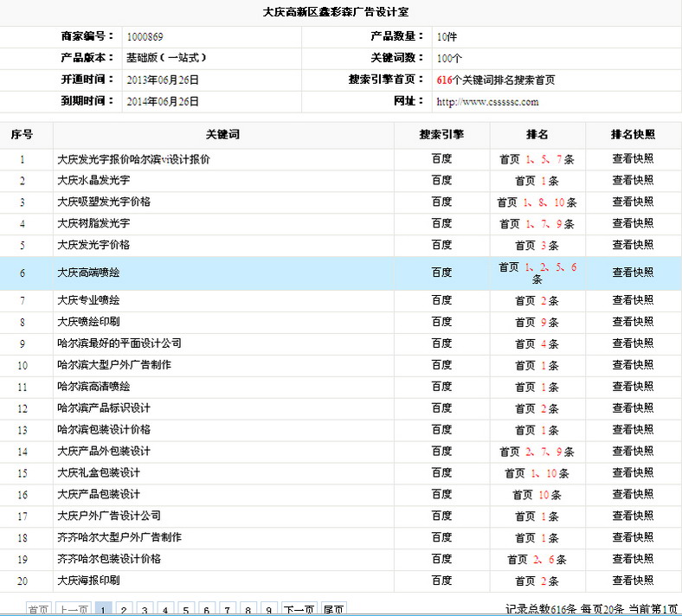Select current page 1 button
The image size is (682, 616).
tap(103, 609)
